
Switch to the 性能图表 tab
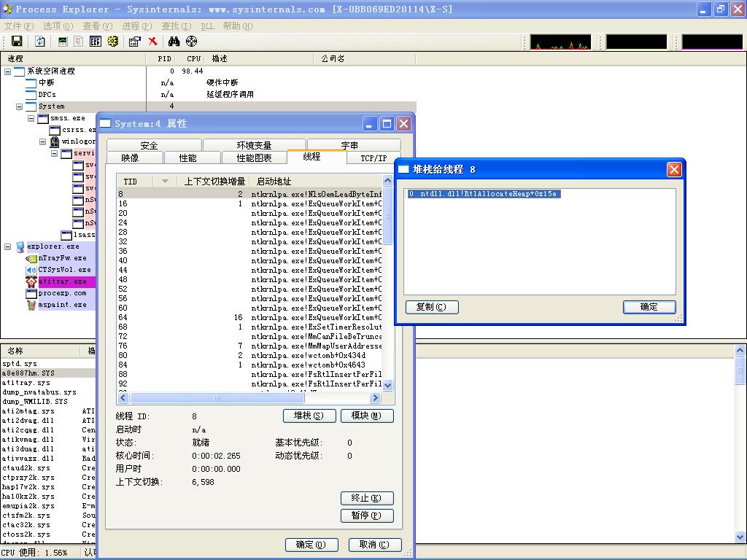254,158
